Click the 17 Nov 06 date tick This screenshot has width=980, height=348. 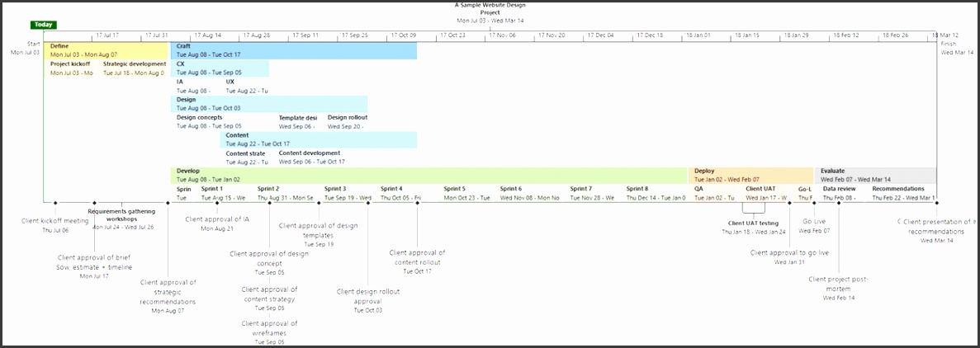[502, 35]
